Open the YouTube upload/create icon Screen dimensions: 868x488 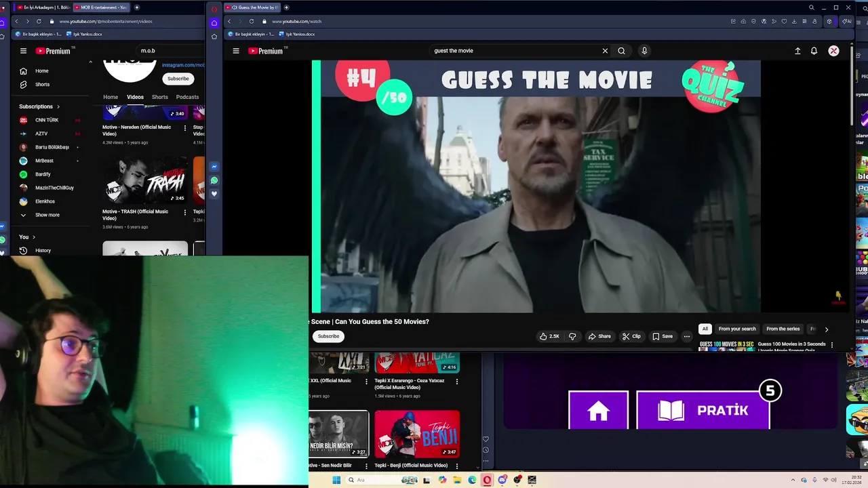point(797,51)
